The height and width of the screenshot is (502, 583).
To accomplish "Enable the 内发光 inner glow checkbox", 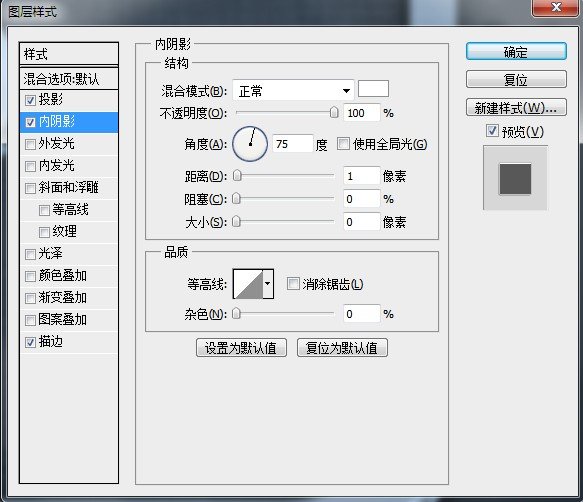I will (30, 166).
